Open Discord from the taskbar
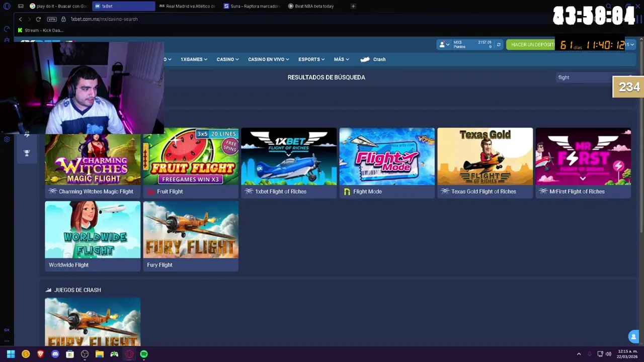This screenshot has height=362, width=644. [x=55, y=354]
